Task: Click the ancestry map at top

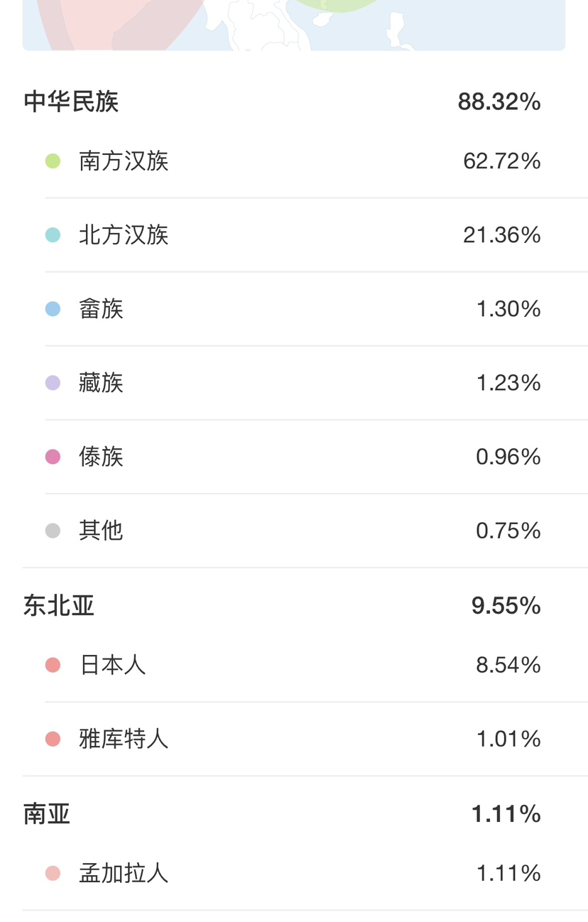Action: (294, 25)
